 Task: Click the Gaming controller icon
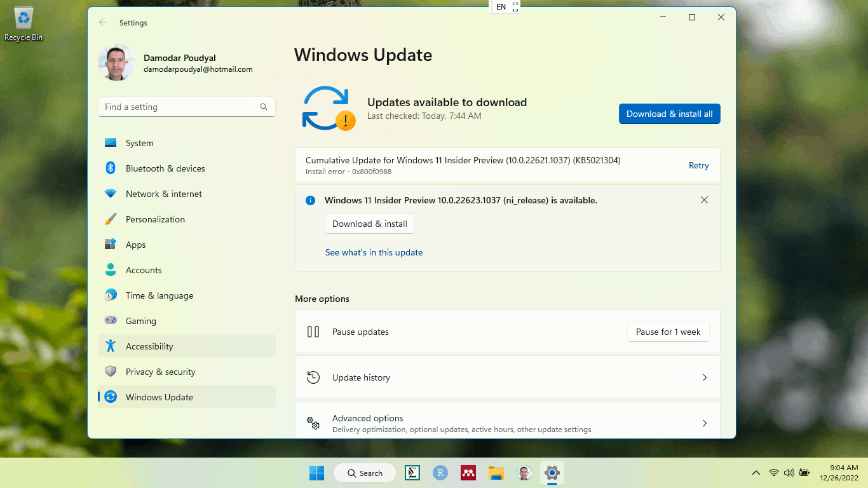111,321
